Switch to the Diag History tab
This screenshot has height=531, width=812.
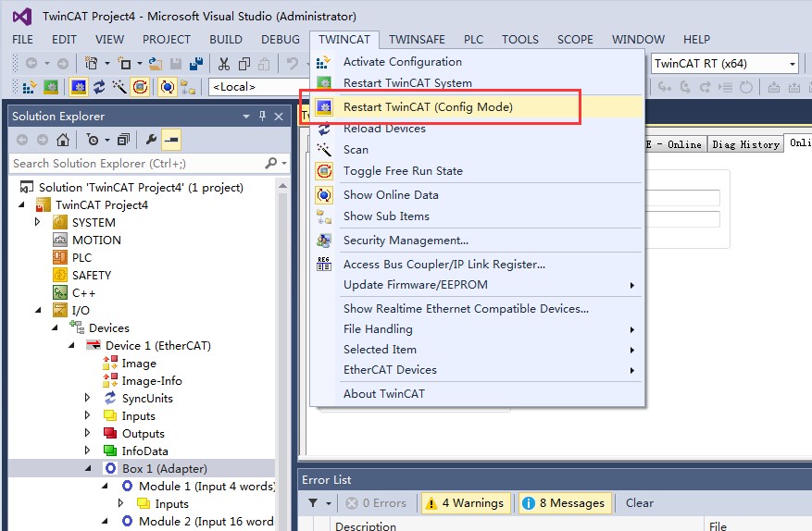(745, 144)
